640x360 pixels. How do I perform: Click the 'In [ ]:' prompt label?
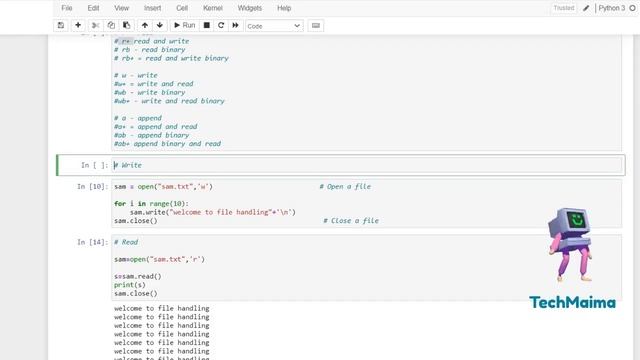[x=94, y=165]
